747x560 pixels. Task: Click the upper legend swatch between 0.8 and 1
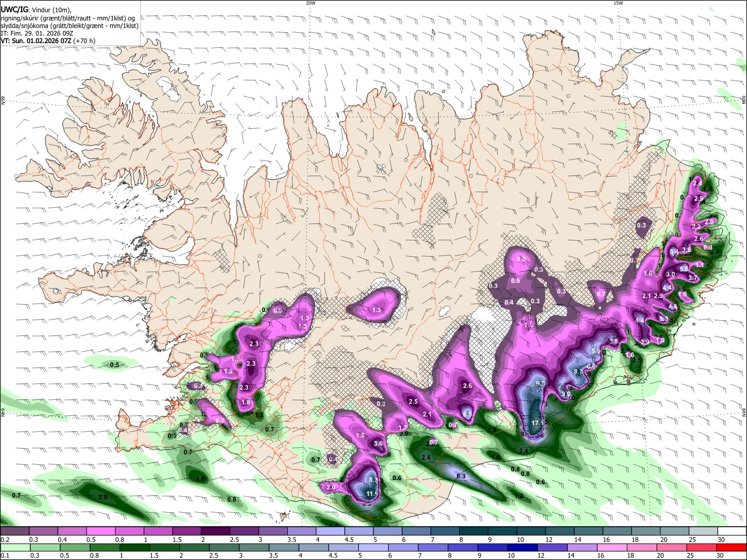129,531
